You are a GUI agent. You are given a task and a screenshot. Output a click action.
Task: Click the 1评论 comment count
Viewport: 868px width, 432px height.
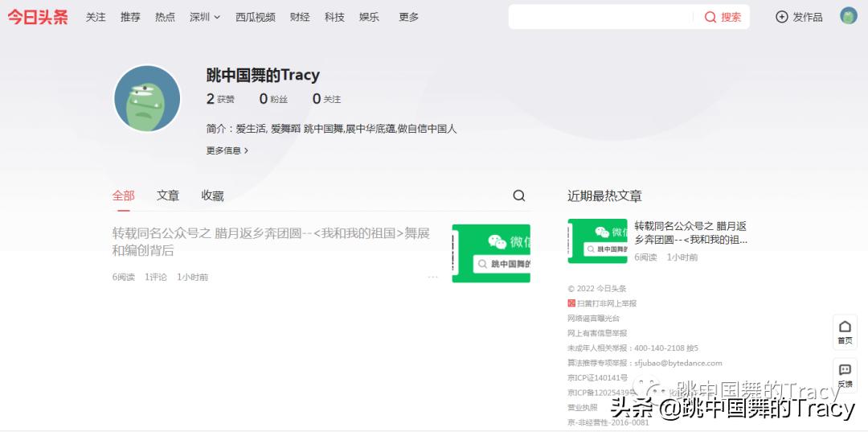156,277
